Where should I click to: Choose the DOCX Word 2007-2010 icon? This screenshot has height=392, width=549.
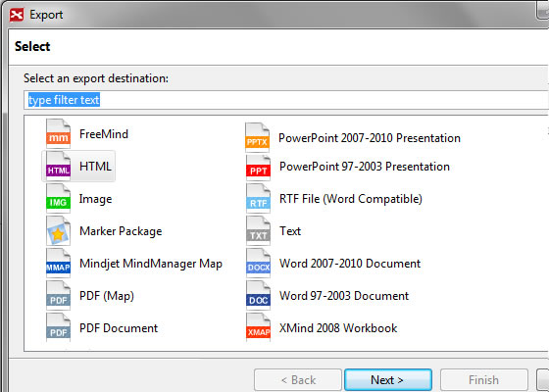[258, 264]
